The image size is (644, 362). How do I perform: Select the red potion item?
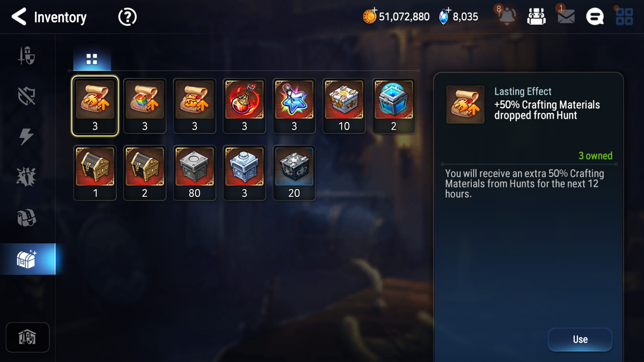click(245, 106)
